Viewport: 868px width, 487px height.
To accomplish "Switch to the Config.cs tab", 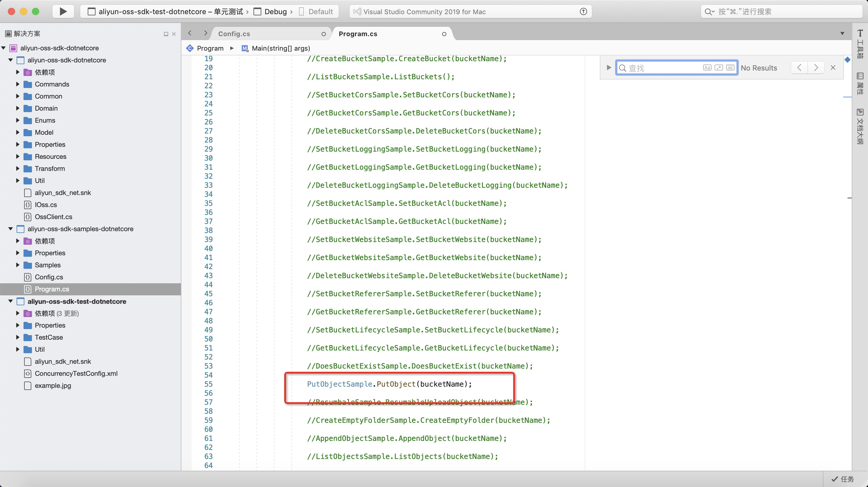I will tap(234, 34).
